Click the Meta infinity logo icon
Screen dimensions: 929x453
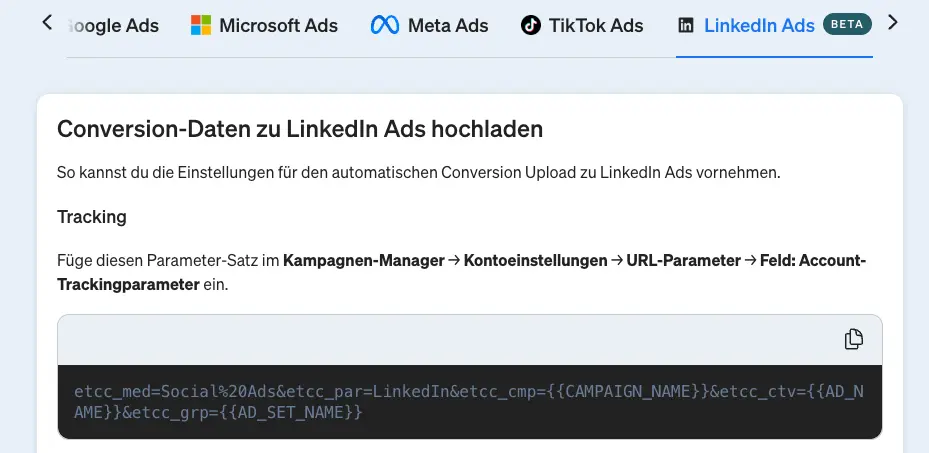pos(385,25)
